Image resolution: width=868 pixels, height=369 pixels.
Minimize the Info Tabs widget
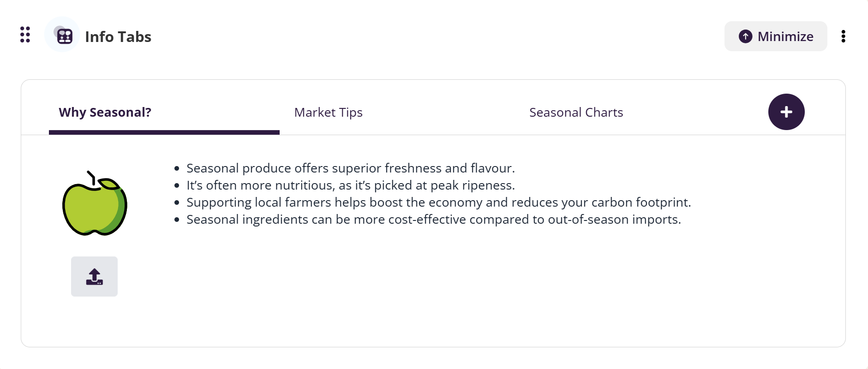(x=775, y=36)
